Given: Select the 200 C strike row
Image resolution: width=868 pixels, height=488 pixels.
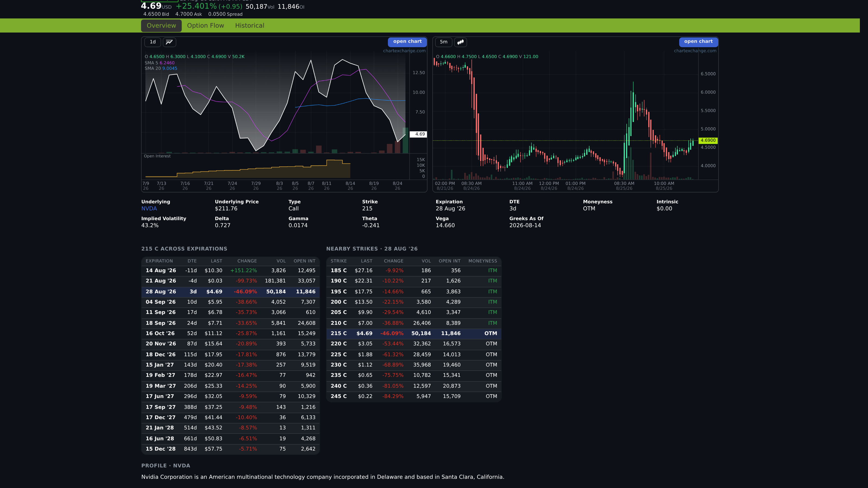Looking at the screenshot, I should (x=414, y=302).
